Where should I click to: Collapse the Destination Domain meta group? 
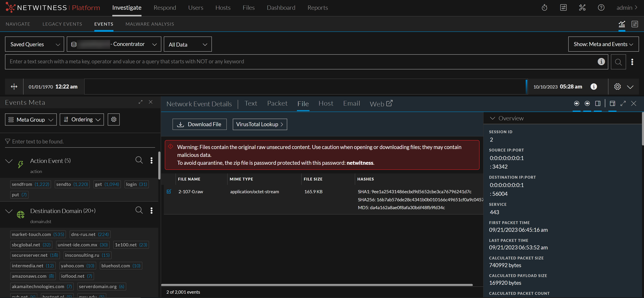point(9,211)
